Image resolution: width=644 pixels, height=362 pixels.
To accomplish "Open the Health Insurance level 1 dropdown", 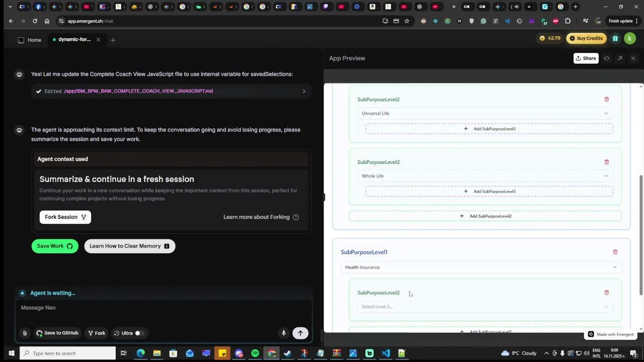I will 481,267.
